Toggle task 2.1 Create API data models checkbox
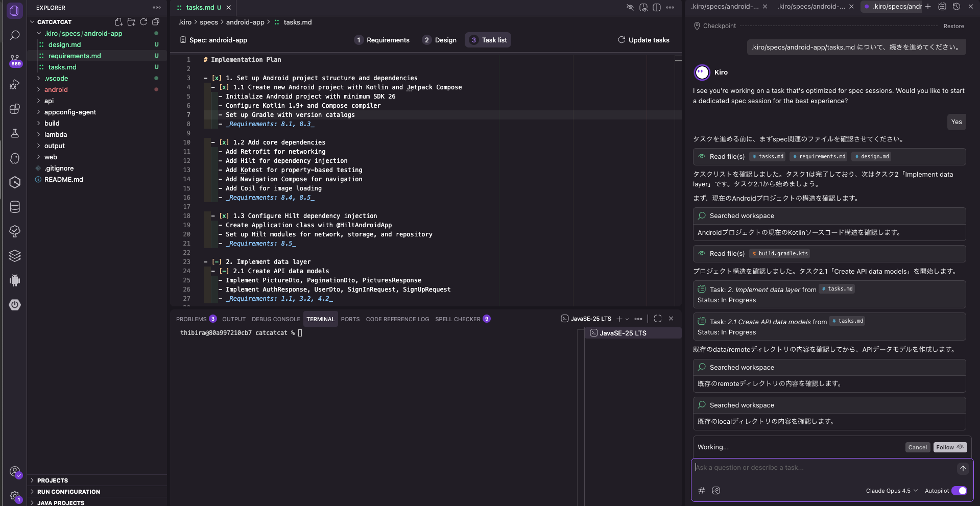 (x=224, y=271)
